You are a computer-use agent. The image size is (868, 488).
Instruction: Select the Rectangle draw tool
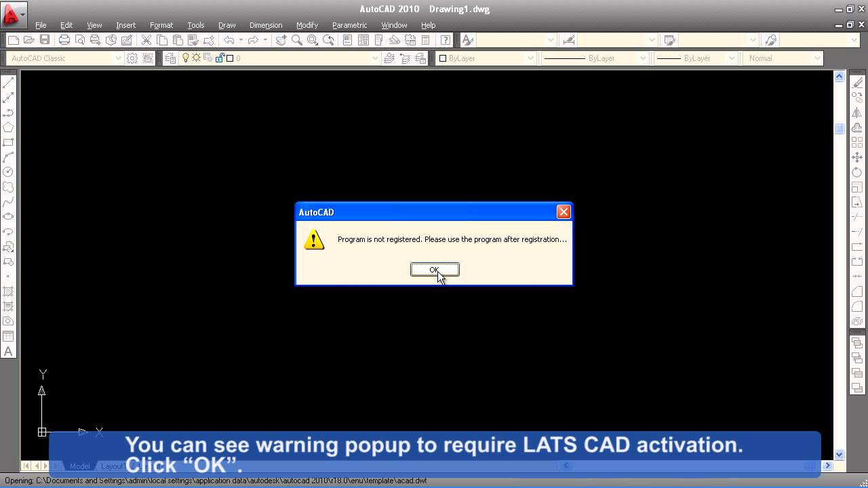8,142
